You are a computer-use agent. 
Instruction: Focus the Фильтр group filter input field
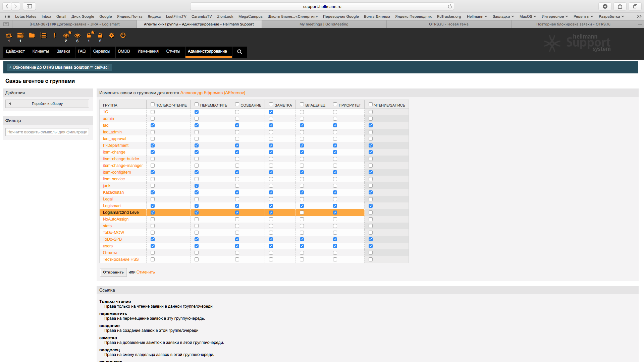47,132
